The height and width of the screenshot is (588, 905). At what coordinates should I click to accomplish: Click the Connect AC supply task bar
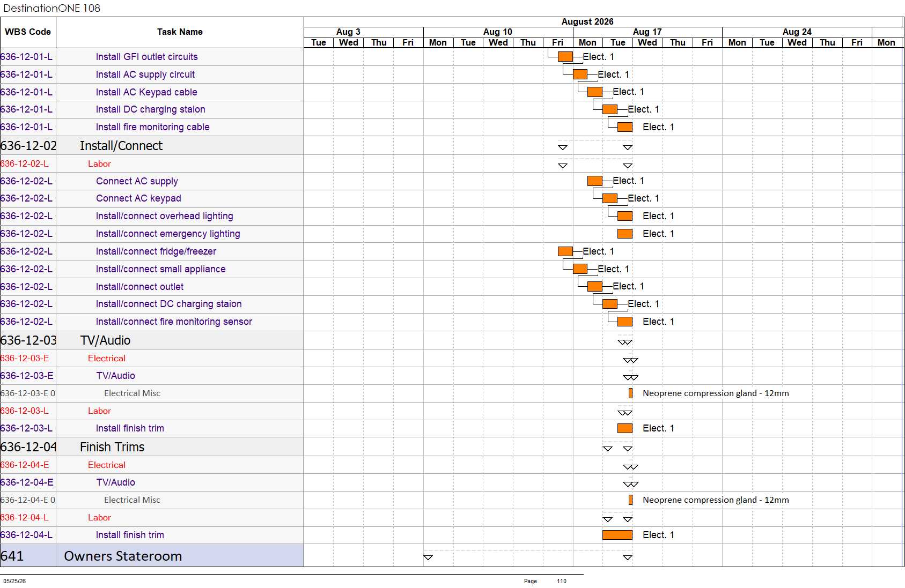(594, 181)
